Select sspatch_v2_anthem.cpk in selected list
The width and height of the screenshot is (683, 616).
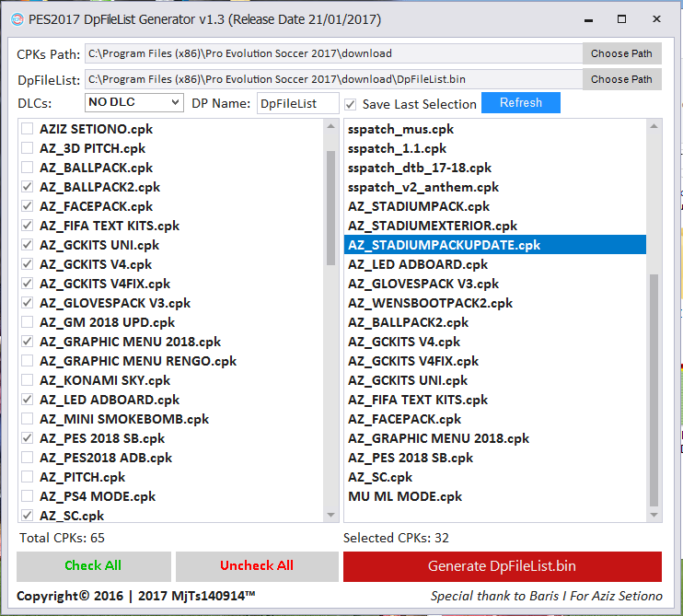point(495,187)
